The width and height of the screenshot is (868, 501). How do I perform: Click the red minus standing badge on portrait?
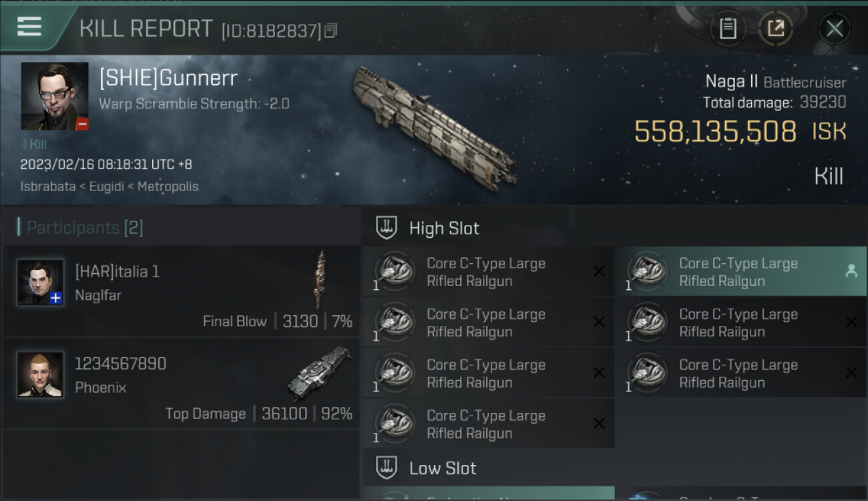tap(82, 124)
